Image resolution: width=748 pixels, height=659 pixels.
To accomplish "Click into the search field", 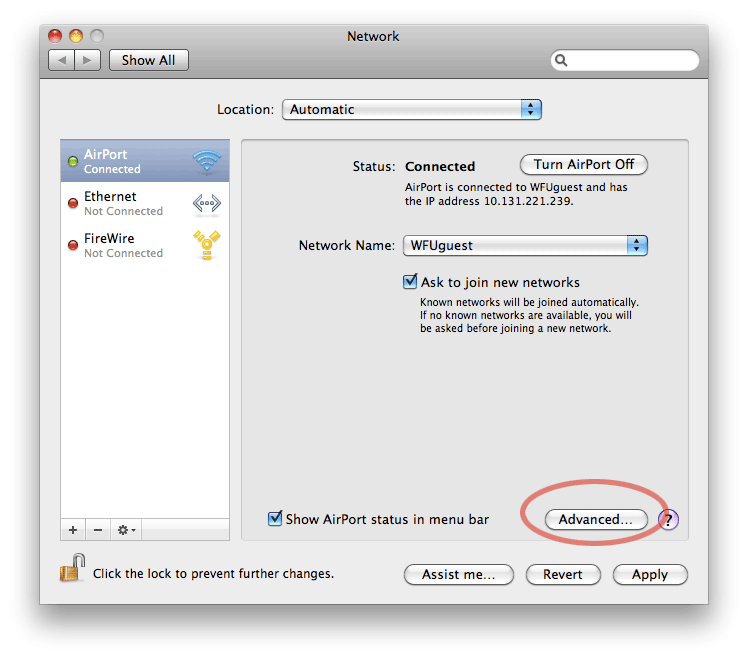I will pyautogui.click(x=625, y=60).
